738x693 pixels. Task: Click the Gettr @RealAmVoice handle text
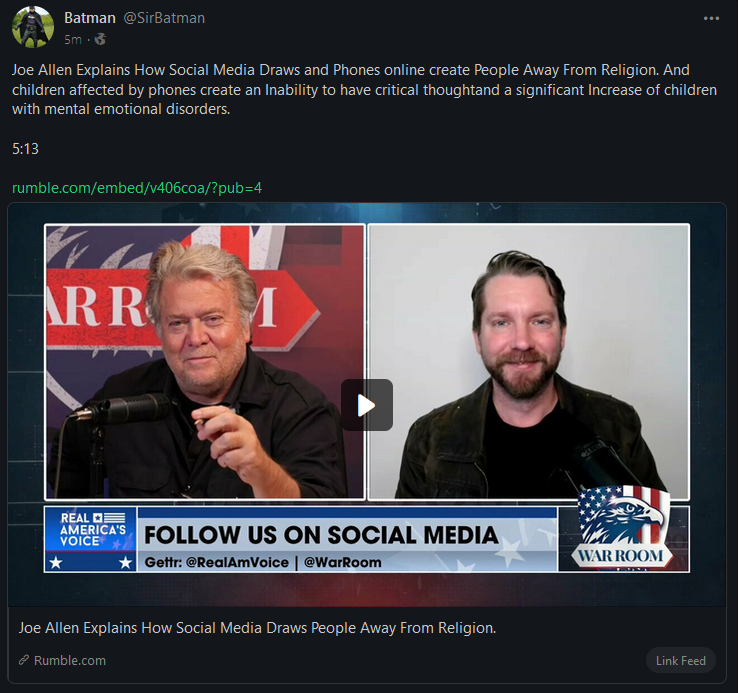(217, 562)
